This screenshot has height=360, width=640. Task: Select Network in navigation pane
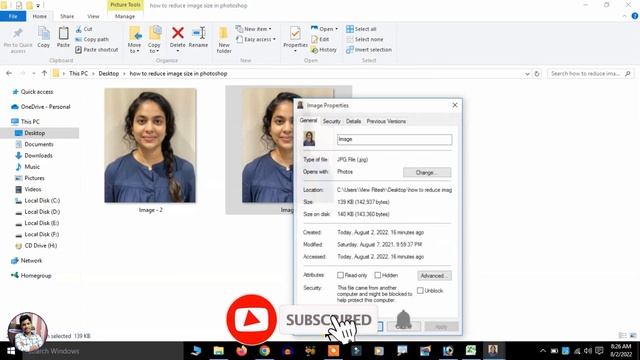[31, 260]
